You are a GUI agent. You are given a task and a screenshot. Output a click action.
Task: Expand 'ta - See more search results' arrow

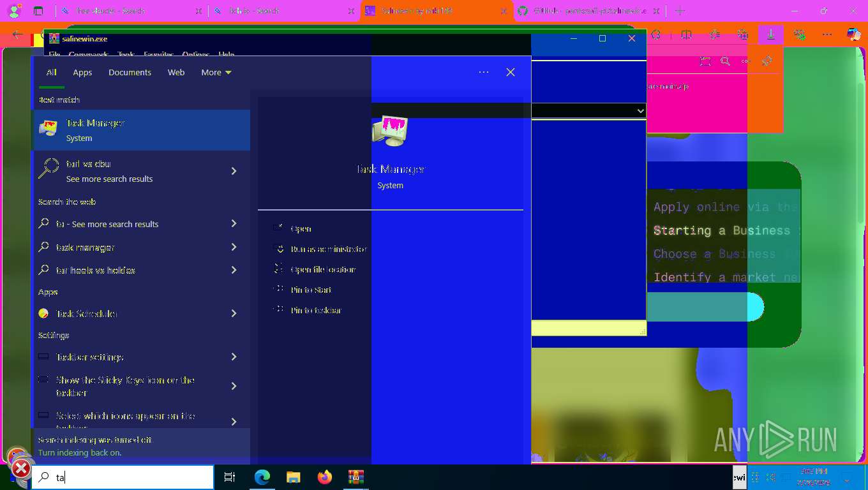pos(234,223)
